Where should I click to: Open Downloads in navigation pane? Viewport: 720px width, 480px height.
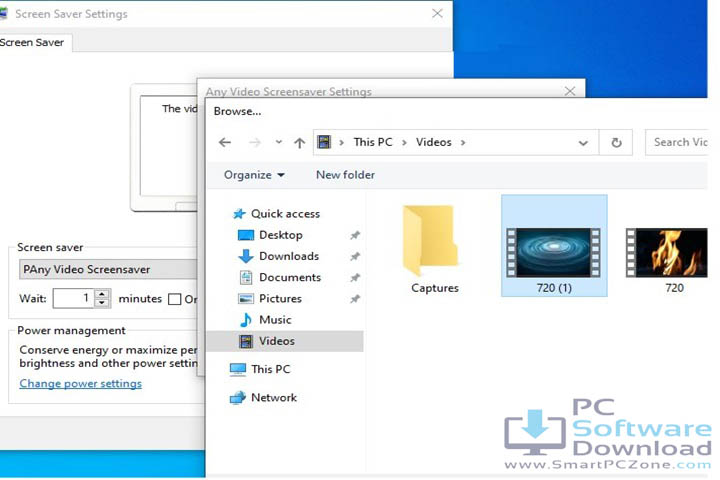click(x=289, y=256)
